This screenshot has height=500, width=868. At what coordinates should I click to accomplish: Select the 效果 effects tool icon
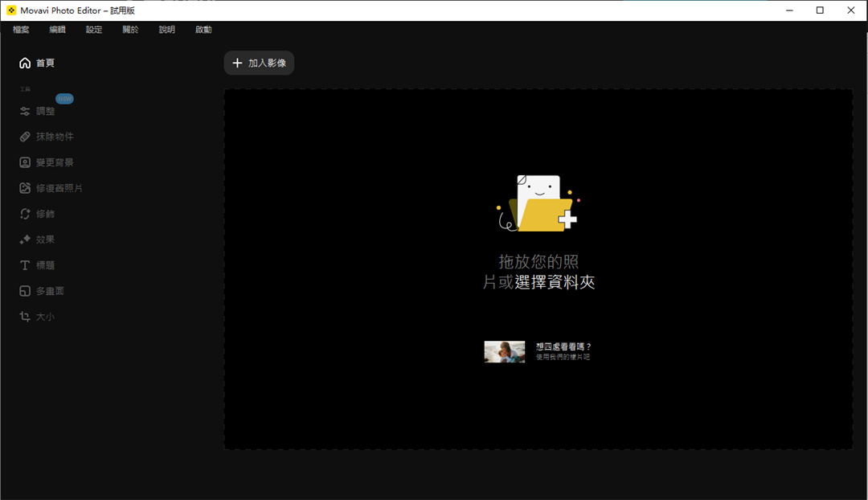coord(25,240)
